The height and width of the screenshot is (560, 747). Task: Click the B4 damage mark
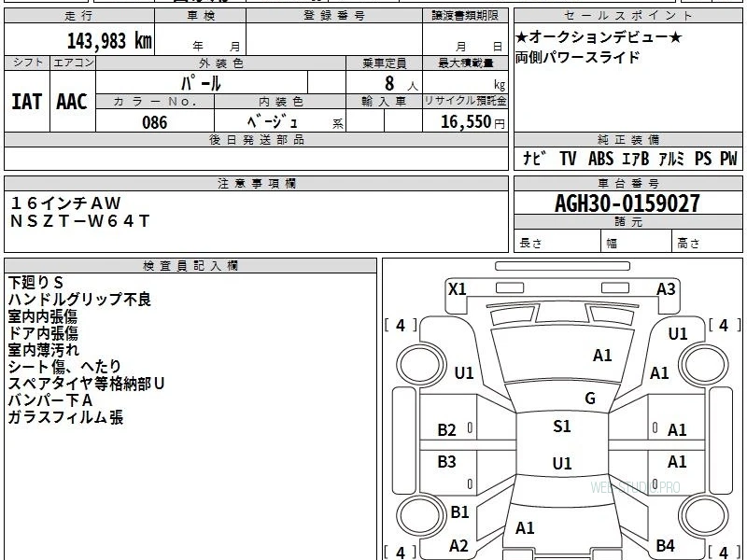pos(666,546)
